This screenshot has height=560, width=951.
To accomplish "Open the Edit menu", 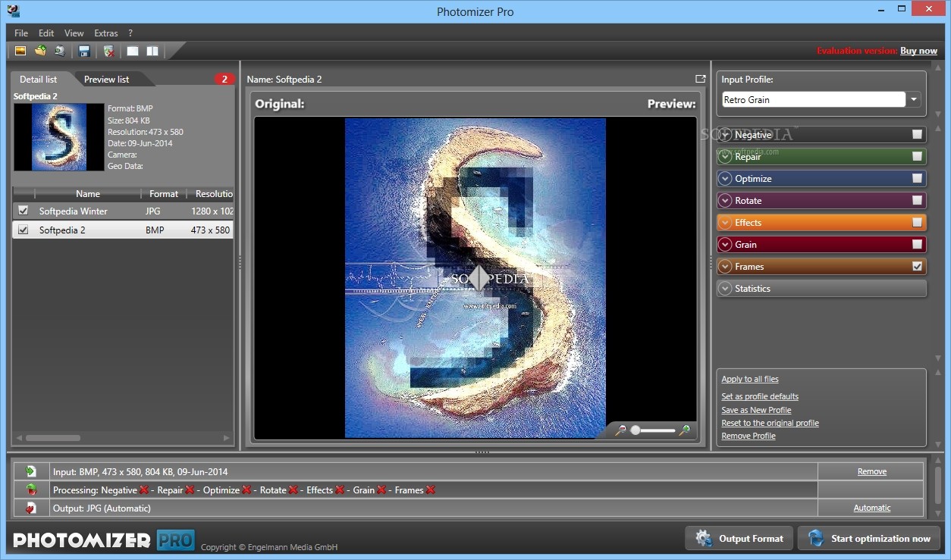I will pyautogui.click(x=46, y=33).
